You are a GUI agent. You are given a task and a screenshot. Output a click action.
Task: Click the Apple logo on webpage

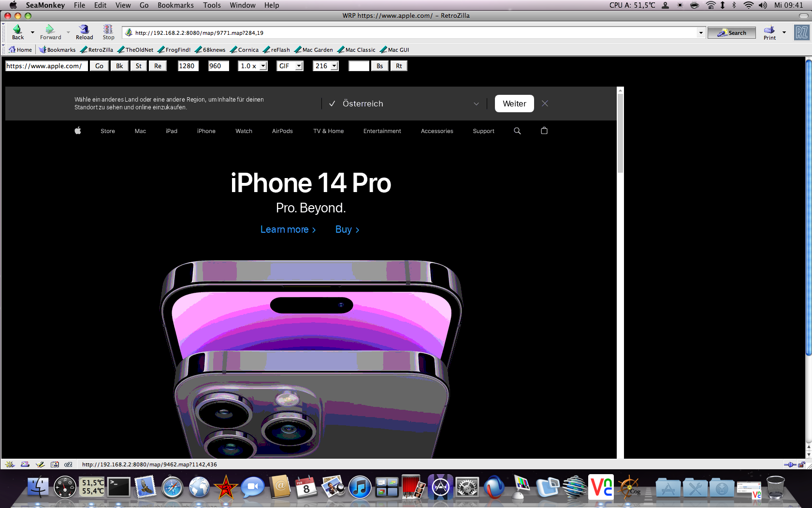tap(78, 131)
